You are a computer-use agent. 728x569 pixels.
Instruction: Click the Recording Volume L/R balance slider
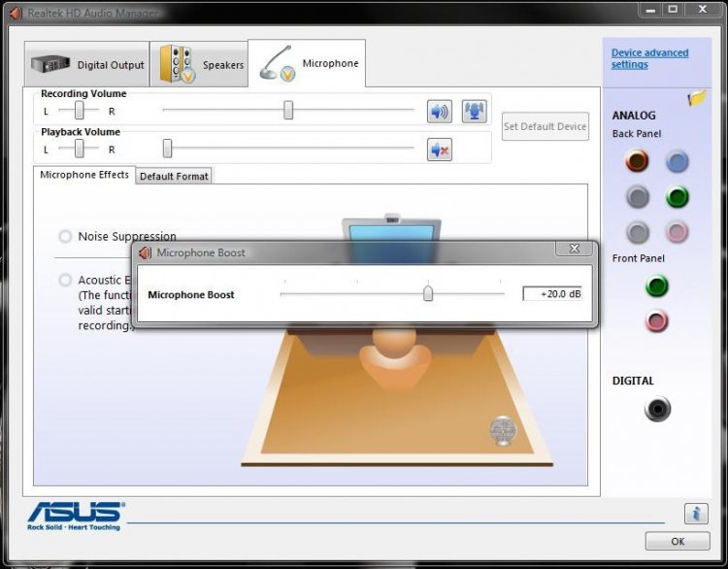click(79, 110)
